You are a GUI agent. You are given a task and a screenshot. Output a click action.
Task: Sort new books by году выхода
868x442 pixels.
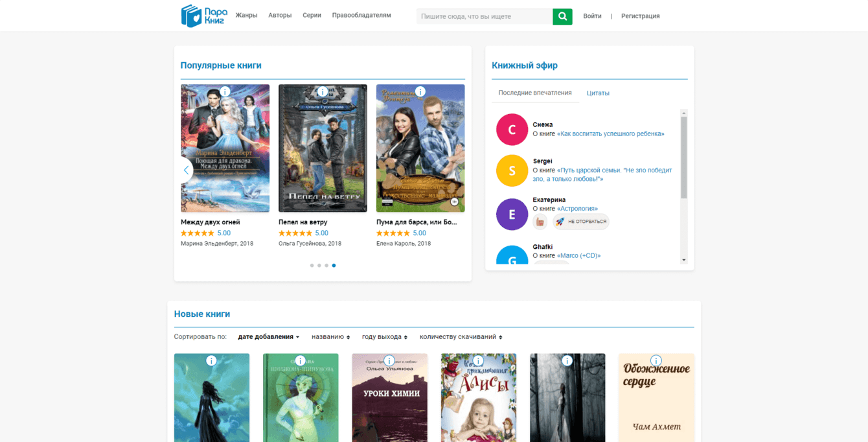pos(385,337)
